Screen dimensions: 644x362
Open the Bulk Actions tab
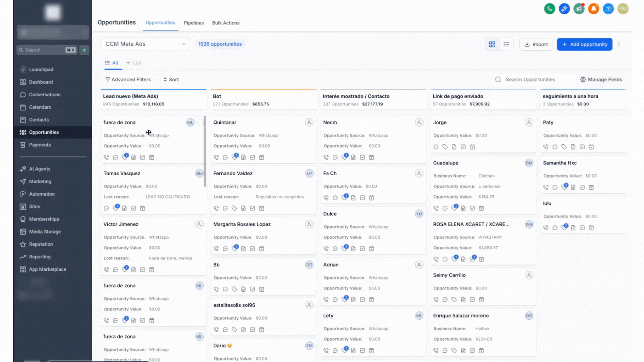226,23
